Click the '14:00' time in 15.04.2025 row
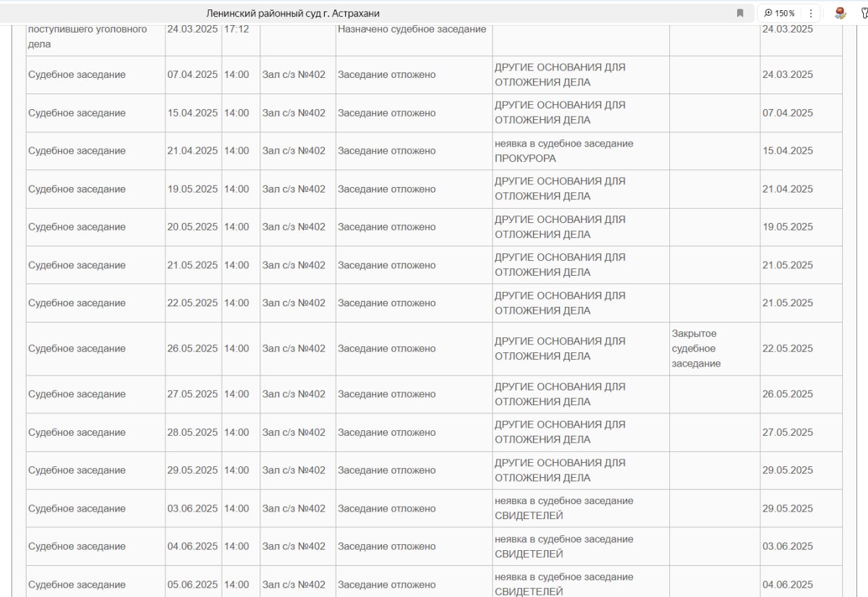 237,112
